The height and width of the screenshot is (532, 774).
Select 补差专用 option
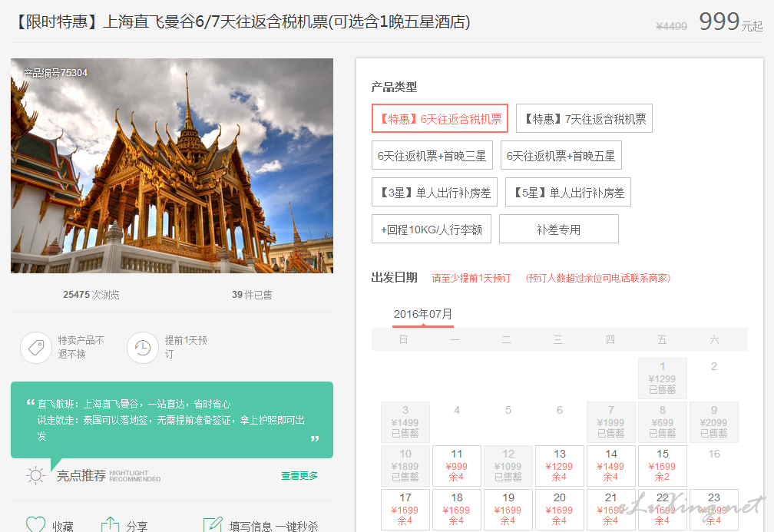[x=559, y=229]
